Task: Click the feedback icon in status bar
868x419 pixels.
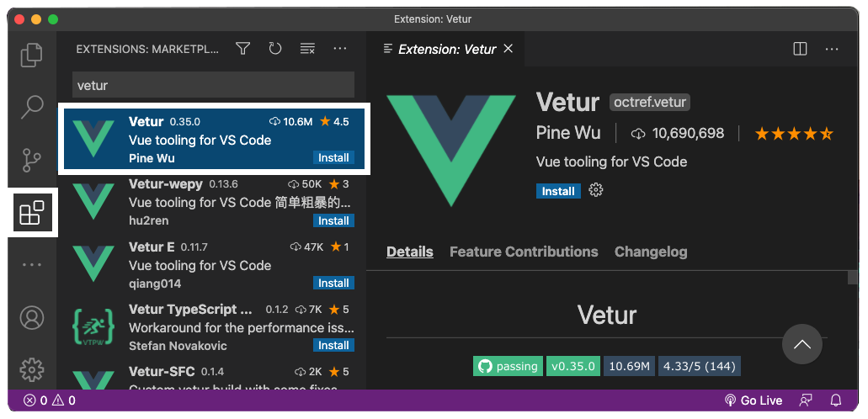Action: [806, 400]
